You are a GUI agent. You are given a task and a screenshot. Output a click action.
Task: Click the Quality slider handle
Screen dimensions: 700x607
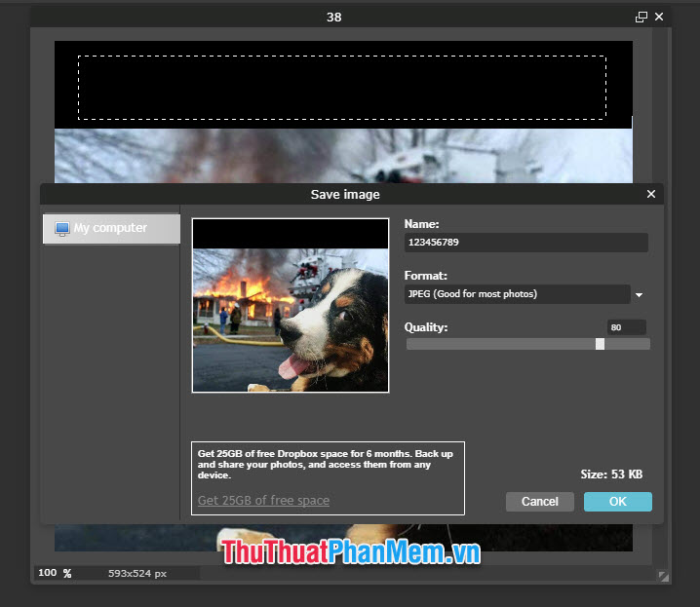600,344
